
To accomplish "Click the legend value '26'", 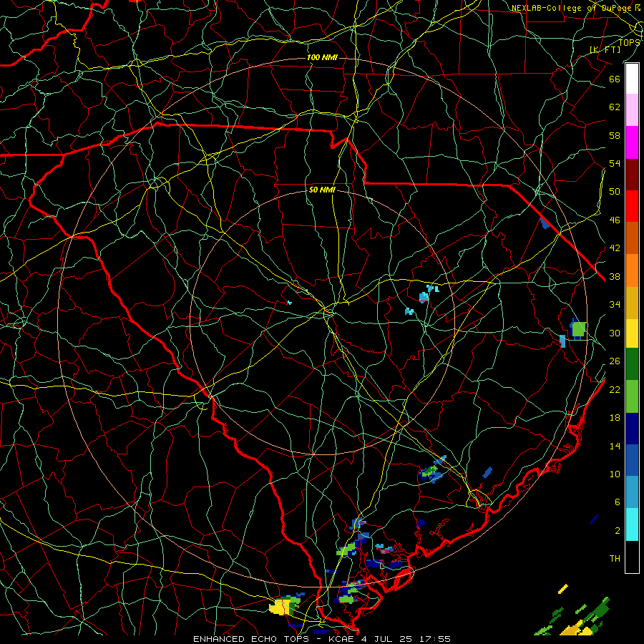I will coord(615,361).
